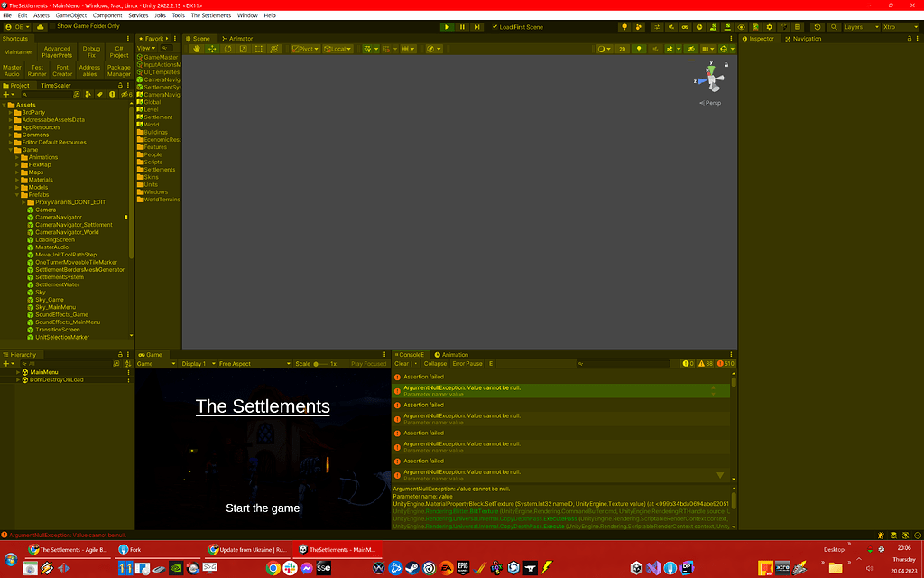The width and height of the screenshot is (924, 578).
Task: Toggle Error Pause in the Console
Action: pos(467,364)
